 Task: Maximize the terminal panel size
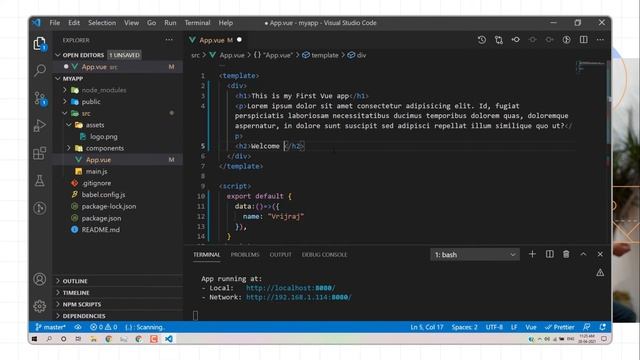[583, 254]
